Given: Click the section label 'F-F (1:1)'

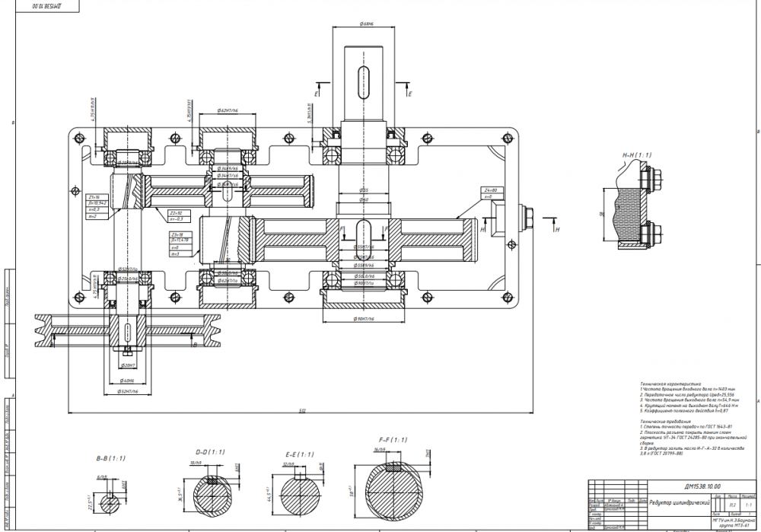Looking at the screenshot, I should pos(393,440).
